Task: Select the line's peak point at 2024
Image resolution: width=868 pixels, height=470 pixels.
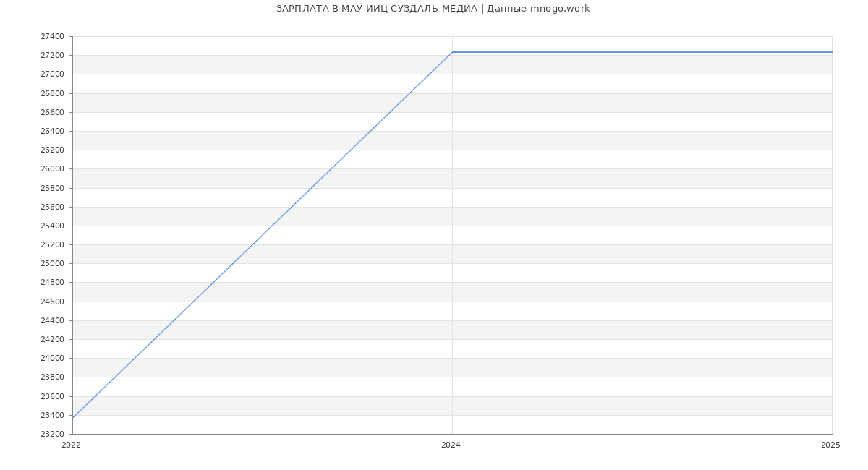Action: tap(452, 52)
